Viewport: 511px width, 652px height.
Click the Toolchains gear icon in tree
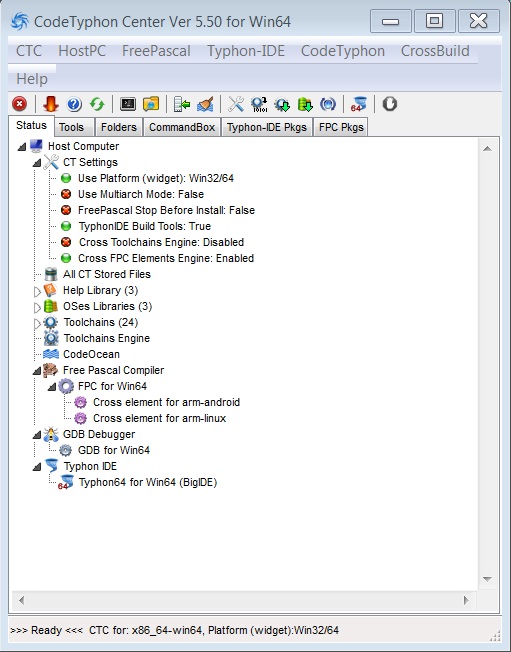tap(51, 322)
